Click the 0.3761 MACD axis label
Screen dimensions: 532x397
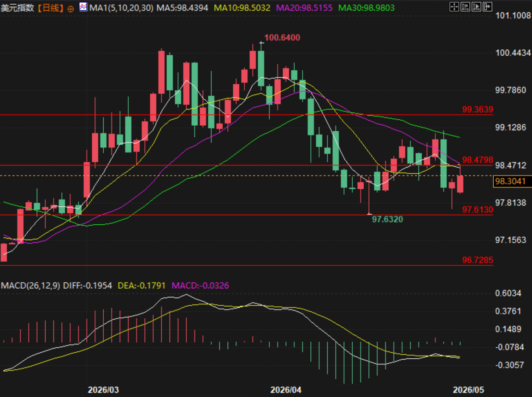point(508,311)
